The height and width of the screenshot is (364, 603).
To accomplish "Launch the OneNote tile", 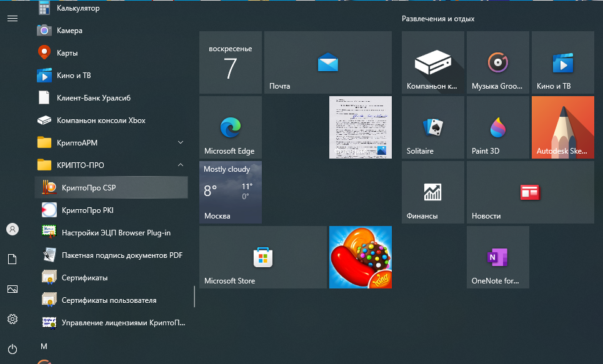I will point(498,257).
